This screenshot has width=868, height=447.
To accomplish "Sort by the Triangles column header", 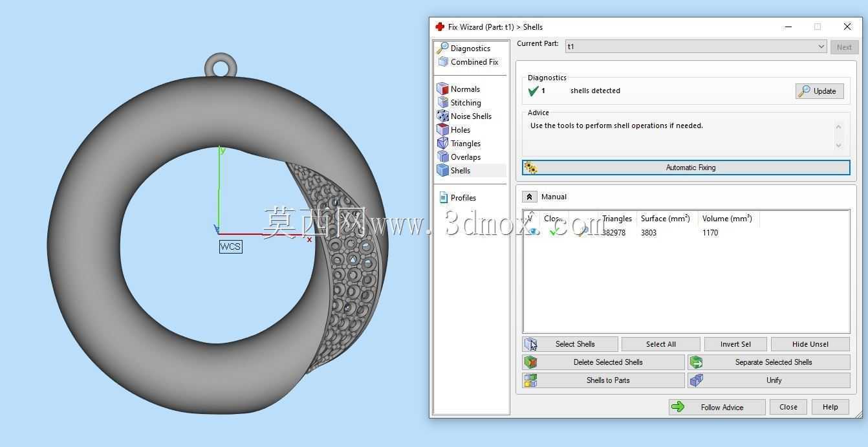I will (x=617, y=219).
